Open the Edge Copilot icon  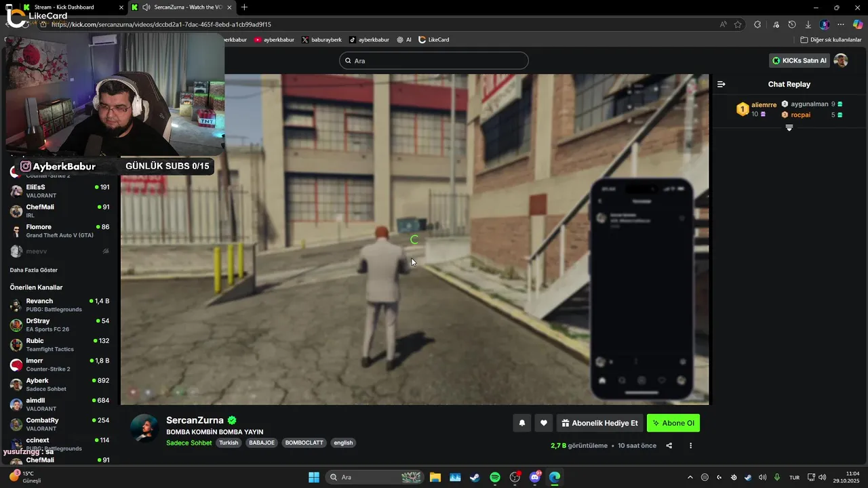858,24
